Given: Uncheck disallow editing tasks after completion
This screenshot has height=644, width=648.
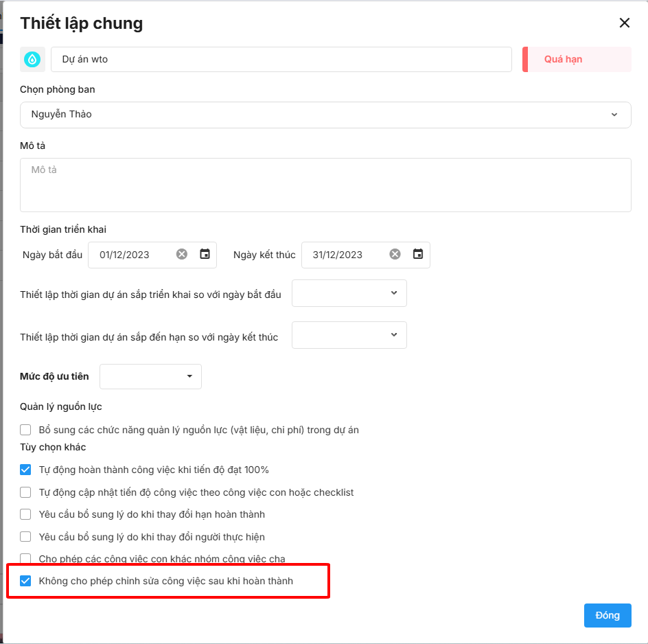Looking at the screenshot, I should click(x=26, y=581).
